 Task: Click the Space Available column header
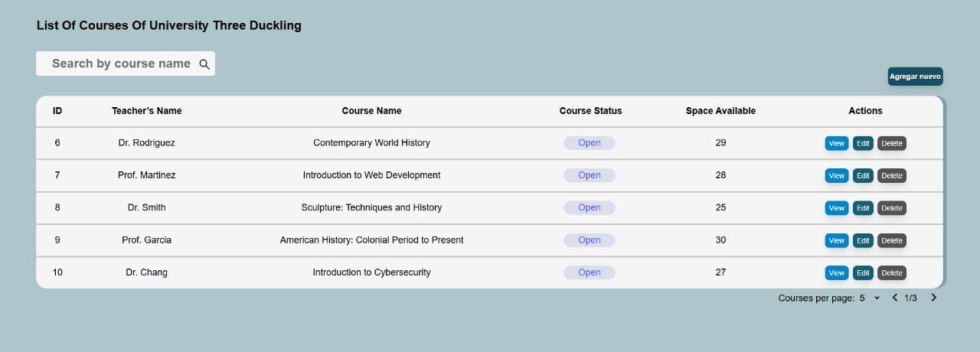coord(720,111)
